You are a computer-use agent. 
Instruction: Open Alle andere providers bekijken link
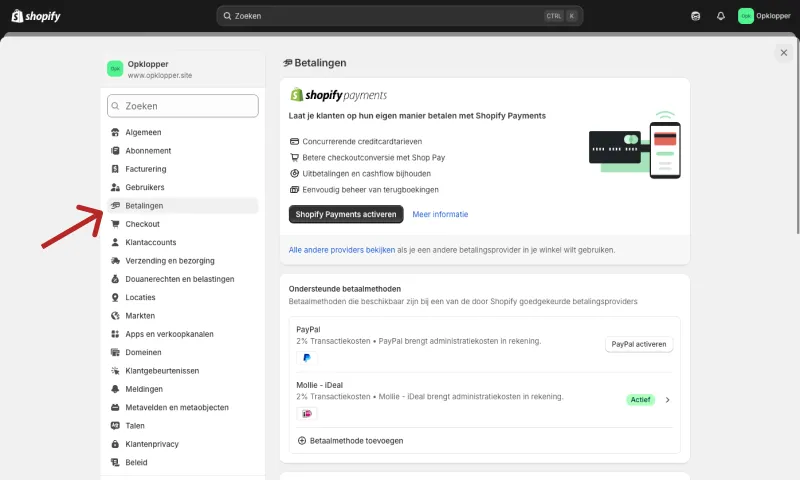coord(342,250)
